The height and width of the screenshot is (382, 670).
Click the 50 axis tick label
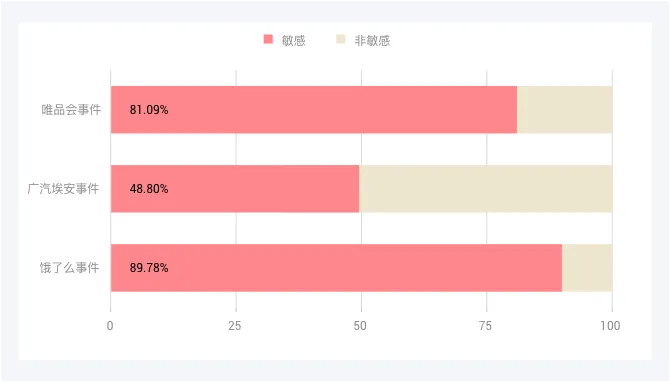360,326
